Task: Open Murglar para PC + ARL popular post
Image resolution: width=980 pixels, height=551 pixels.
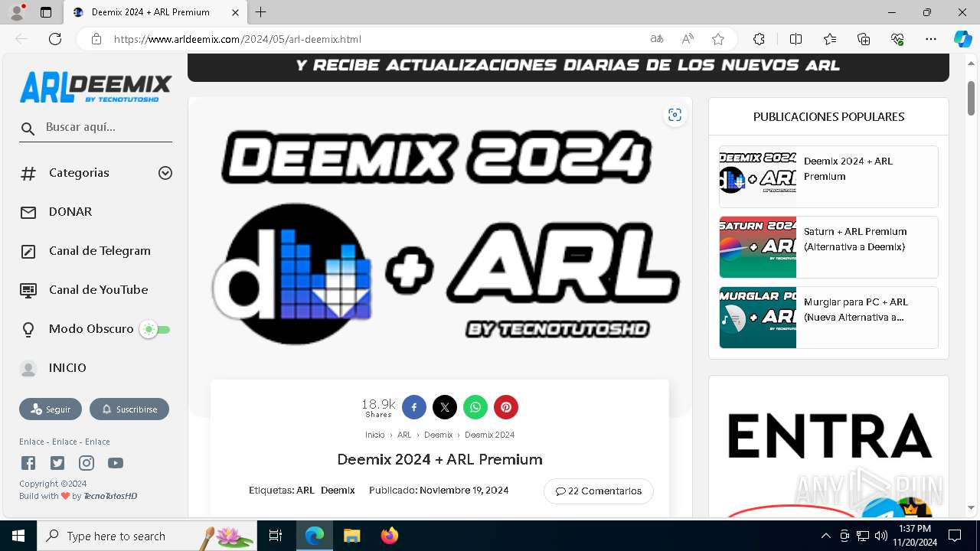Action: coord(828,318)
